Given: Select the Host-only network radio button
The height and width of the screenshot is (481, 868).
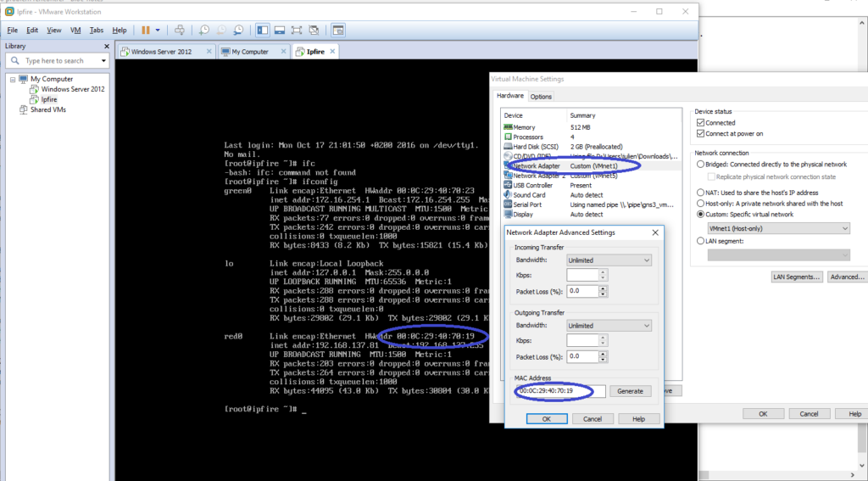Looking at the screenshot, I should pos(701,204).
